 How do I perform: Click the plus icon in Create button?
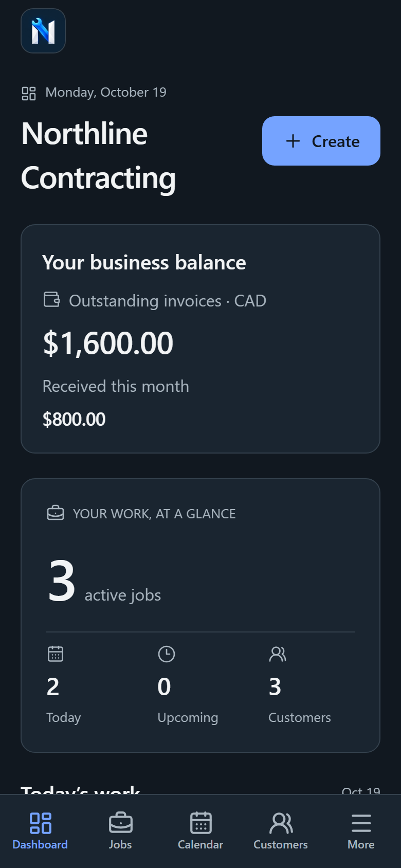tap(293, 141)
